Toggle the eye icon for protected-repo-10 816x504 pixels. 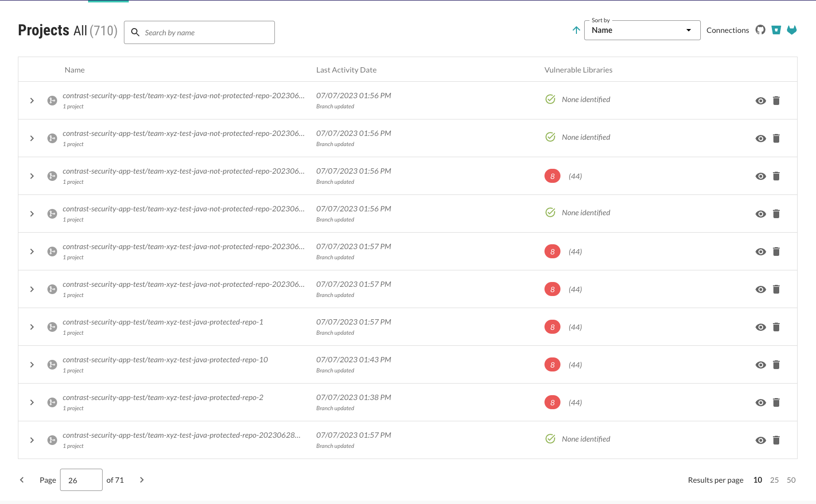761,365
